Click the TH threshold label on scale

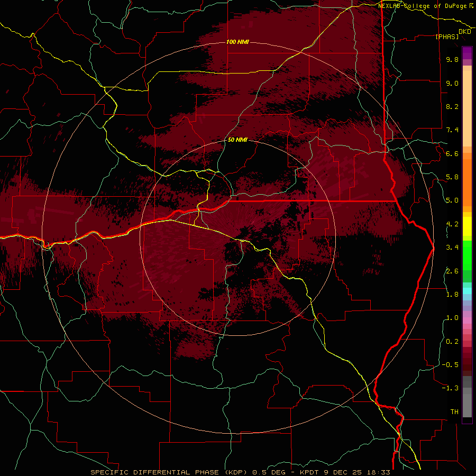[x=454, y=412]
